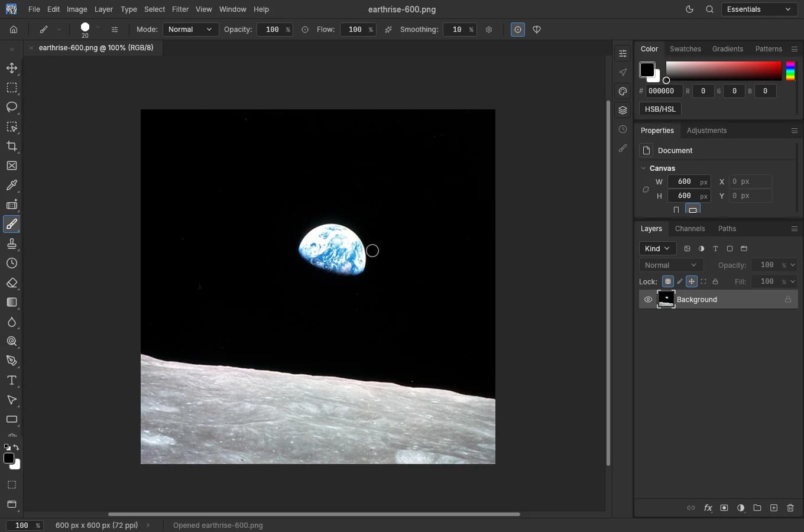Open the Gradients tab
This screenshot has height=532, width=804.
[728, 49]
